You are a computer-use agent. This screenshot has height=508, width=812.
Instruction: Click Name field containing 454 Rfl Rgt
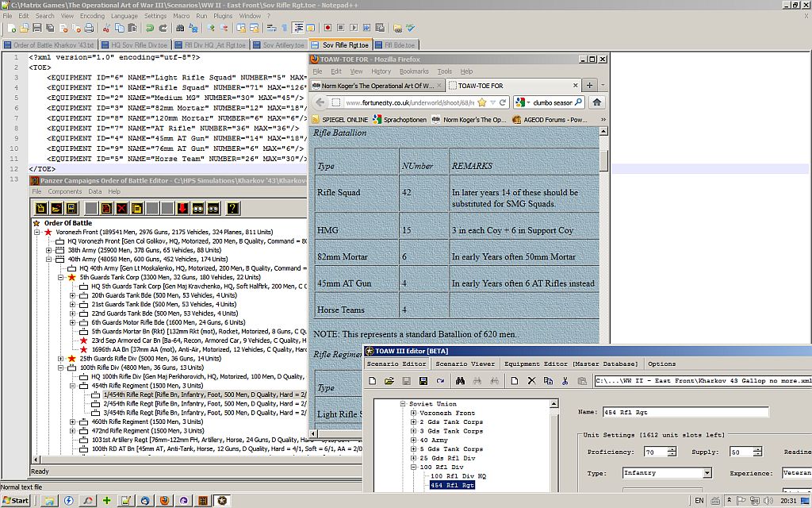pyautogui.click(x=686, y=412)
